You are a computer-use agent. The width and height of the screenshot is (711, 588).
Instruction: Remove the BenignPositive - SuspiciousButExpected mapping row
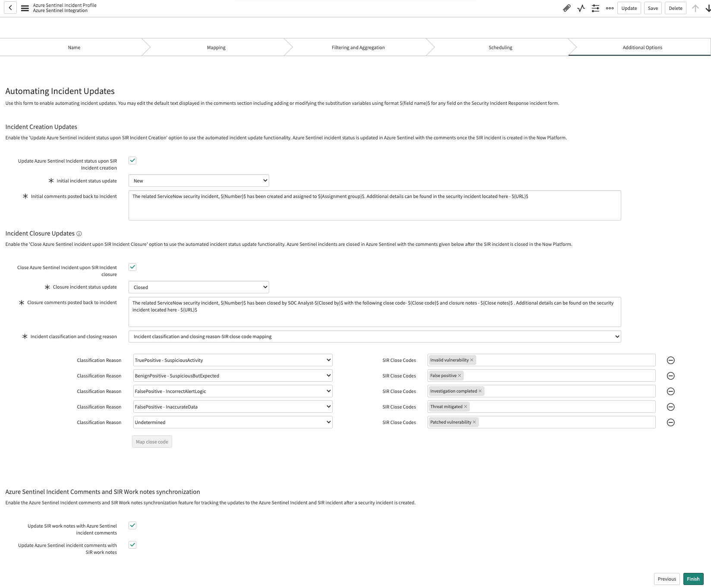[x=670, y=376]
